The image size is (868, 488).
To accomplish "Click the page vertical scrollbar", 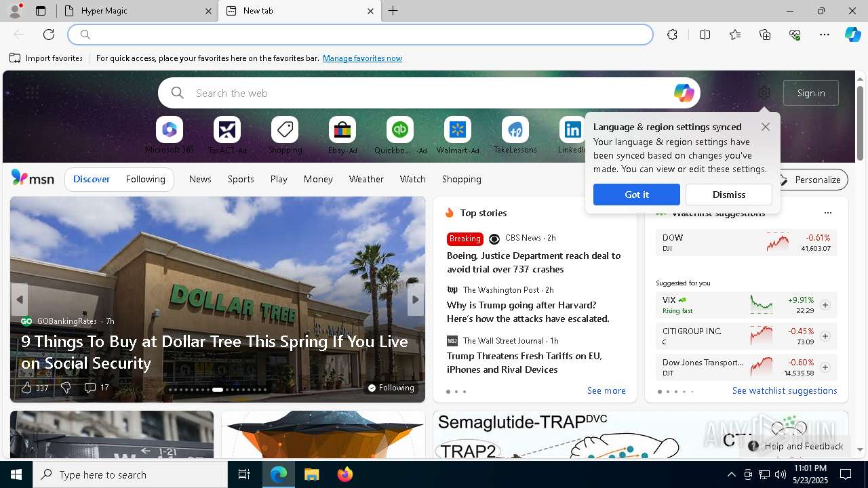I will click(860, 123).
